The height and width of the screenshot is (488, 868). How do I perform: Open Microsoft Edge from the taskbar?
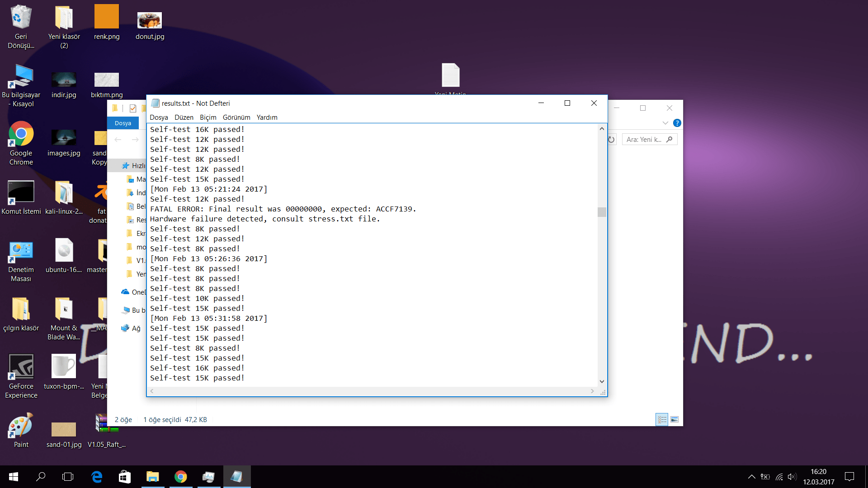[97, 477]
